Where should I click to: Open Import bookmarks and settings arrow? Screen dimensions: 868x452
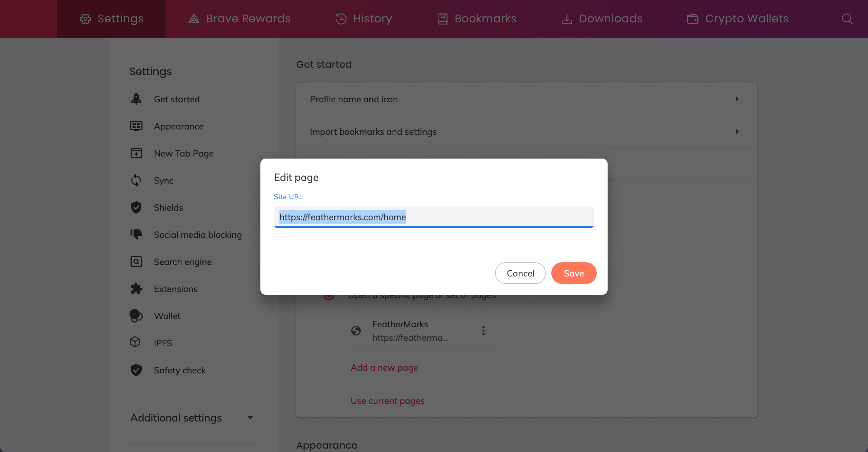[x=737, y=131]
